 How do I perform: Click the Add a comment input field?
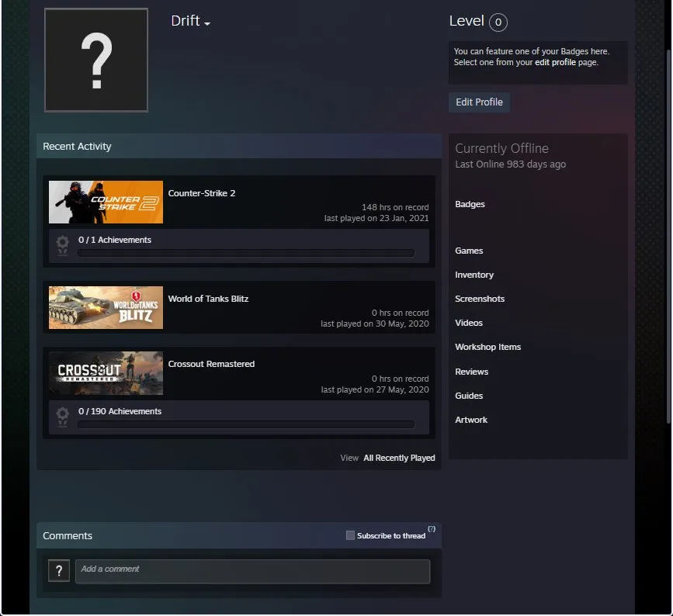click(x=252, y=571)
